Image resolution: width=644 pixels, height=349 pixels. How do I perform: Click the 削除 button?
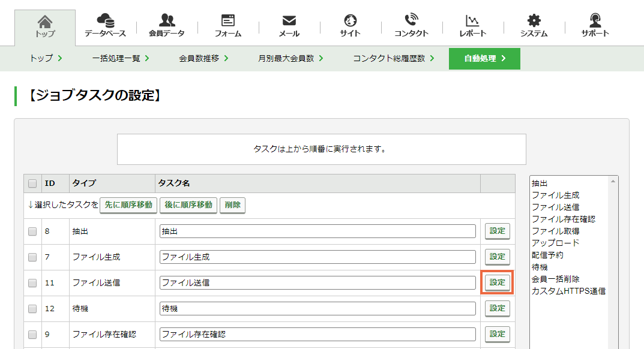point(232,205)
